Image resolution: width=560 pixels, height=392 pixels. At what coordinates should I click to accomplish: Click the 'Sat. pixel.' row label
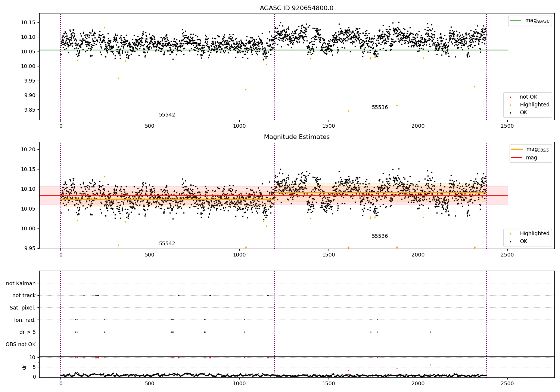click(23, 308)
